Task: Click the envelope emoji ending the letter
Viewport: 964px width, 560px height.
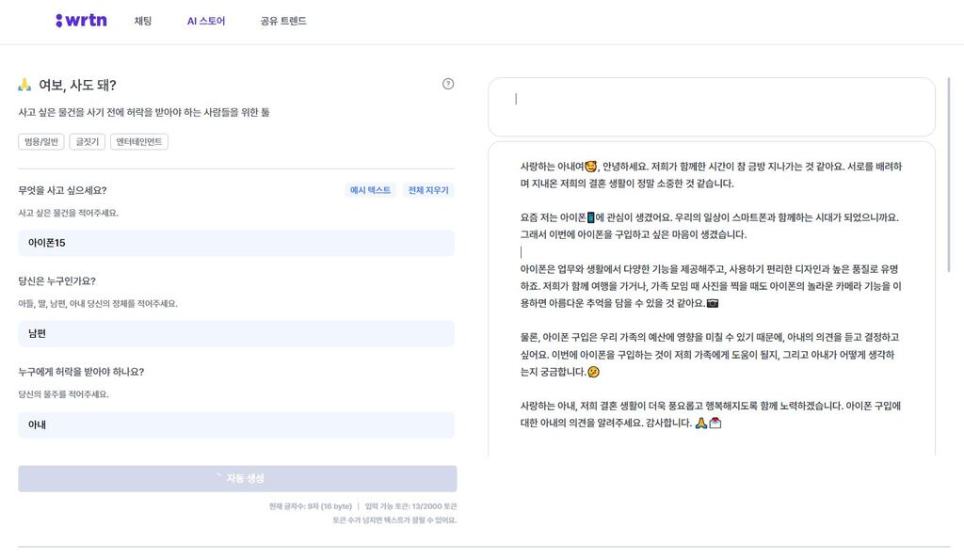Action: pos(715,423)
